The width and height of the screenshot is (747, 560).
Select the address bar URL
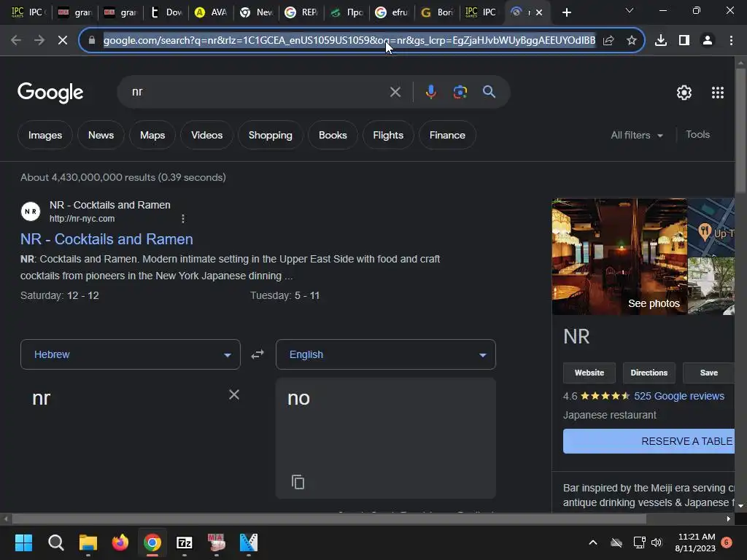[349, 41]
